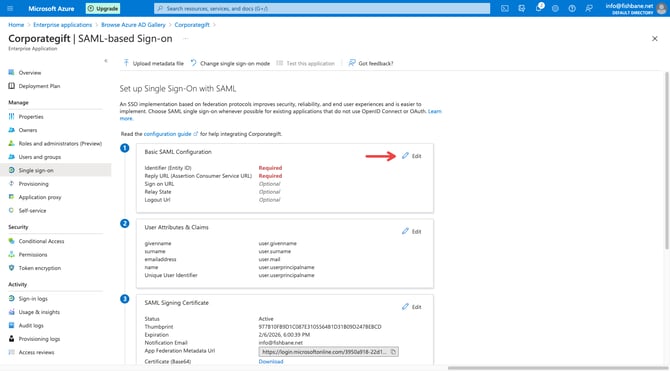670x371 pixels.
Task: View notifications bell in header
Action: point(538,8)
